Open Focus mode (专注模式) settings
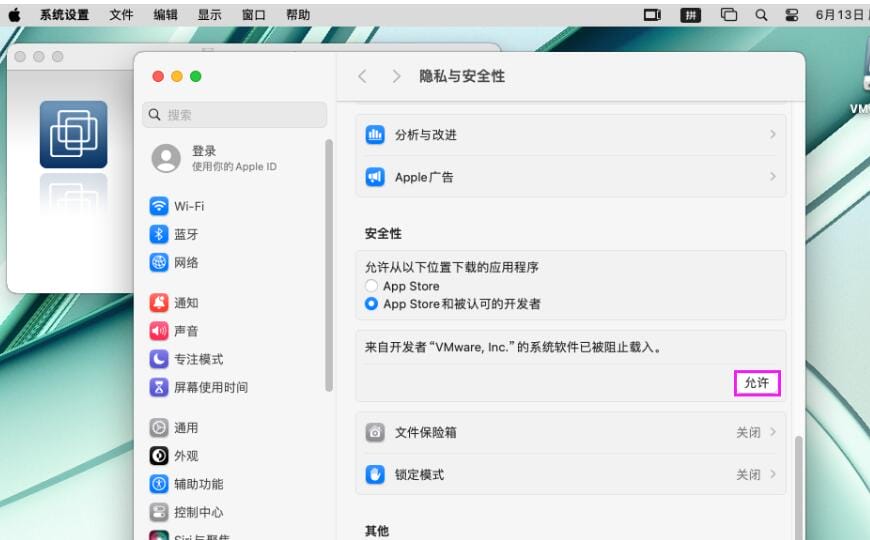This screenshot has height=540, width=870. [198, 359]
